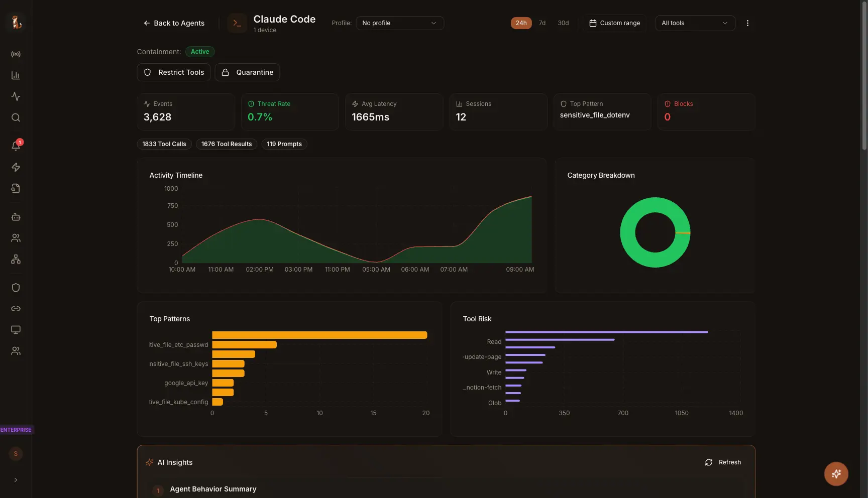Click the Write label in Tool Risk
The image size is (868, 498).
pyautogui.click(x=494, y=372)
